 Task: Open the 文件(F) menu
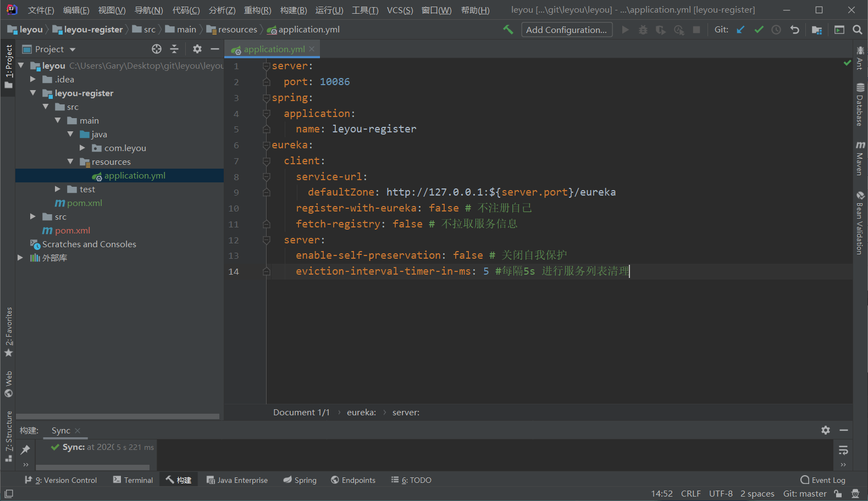(x=41, y=10)
